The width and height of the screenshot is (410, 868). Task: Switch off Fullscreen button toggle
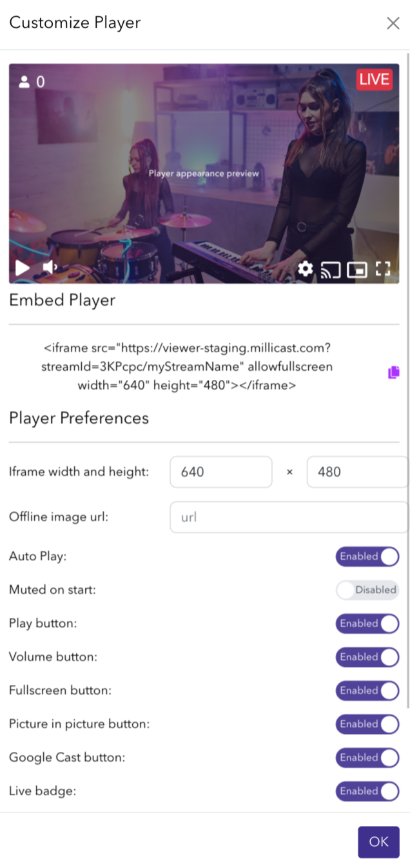[x=367, y=691]
